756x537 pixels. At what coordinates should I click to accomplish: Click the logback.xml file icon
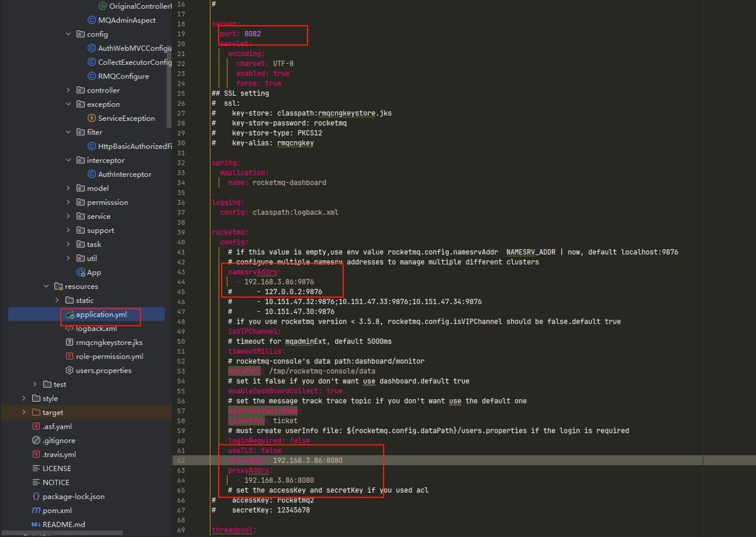(x=69, y=329)
